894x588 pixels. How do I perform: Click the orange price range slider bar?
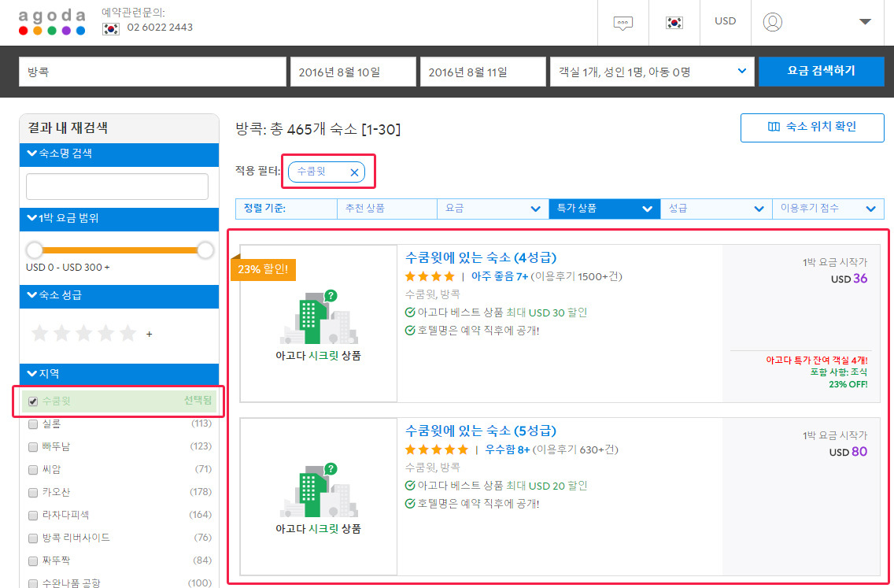120,250
